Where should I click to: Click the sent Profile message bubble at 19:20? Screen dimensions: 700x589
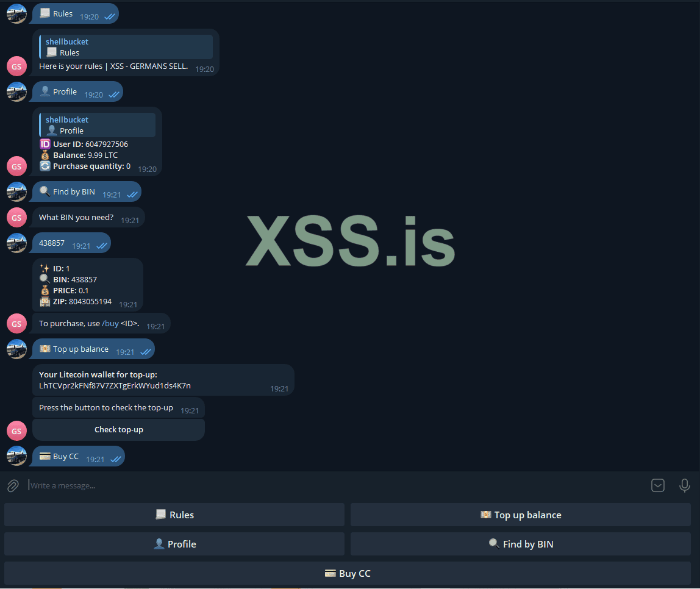pos(77,91)
